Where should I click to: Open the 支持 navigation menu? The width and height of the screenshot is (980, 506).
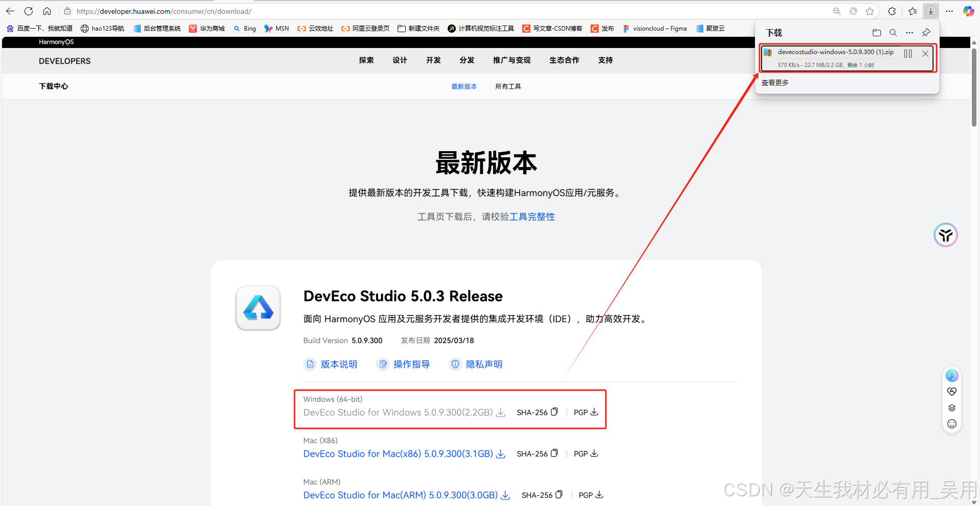click(x=605, y=60)
